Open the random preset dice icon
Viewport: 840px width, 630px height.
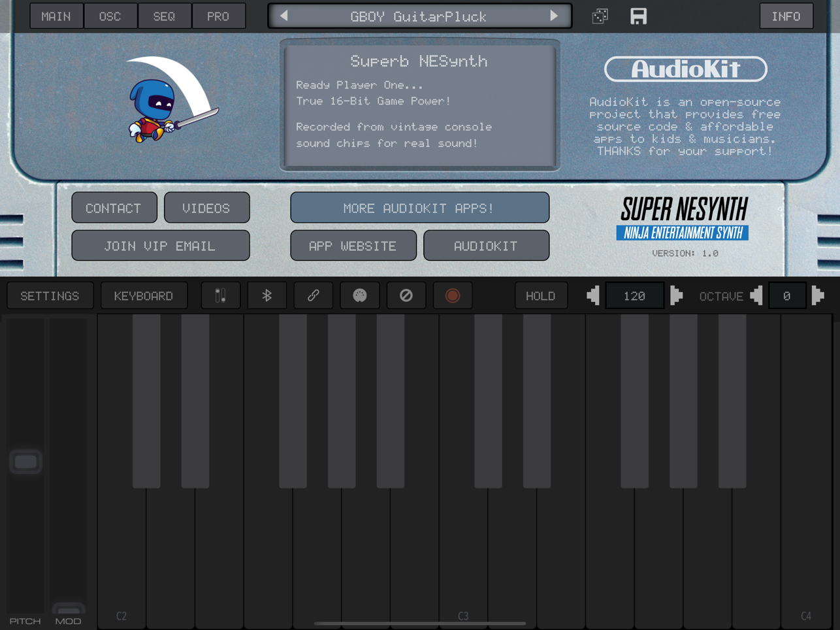(x=600, y=16)
